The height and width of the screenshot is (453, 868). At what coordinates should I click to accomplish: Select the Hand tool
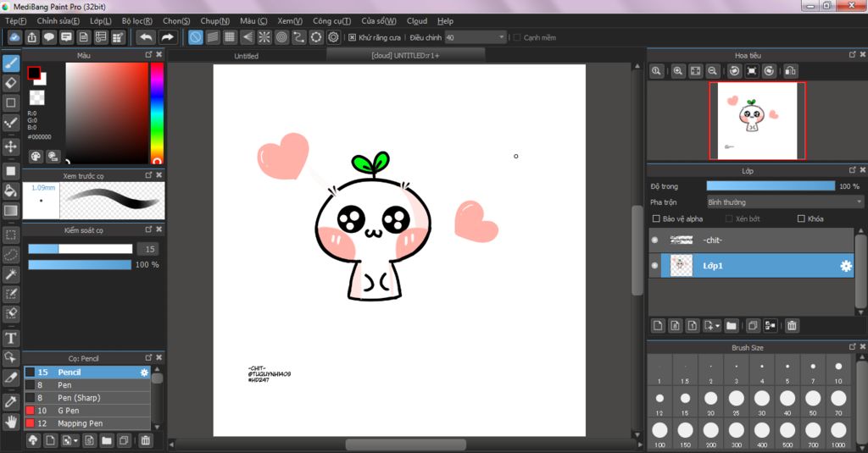pyautogui.click(x=11, y=422)
